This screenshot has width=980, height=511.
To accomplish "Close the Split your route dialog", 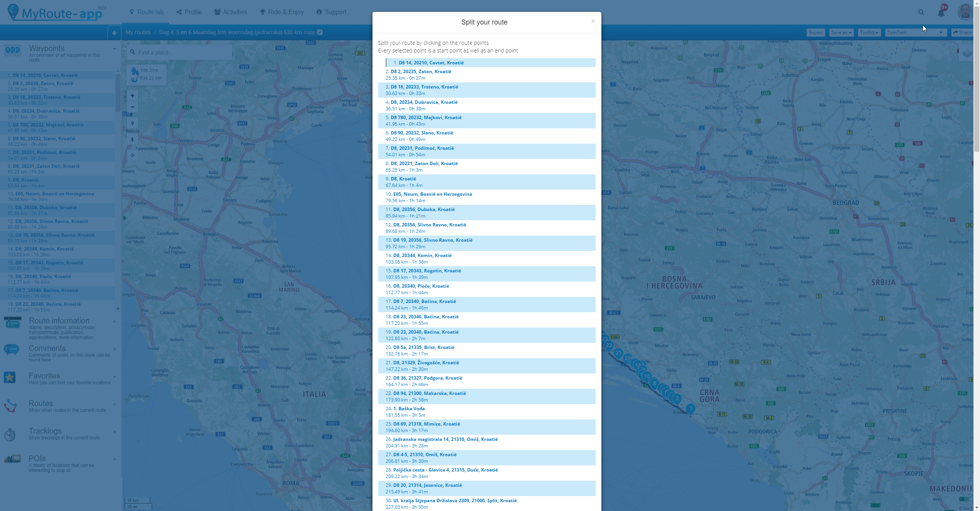I will coord(593,21).
